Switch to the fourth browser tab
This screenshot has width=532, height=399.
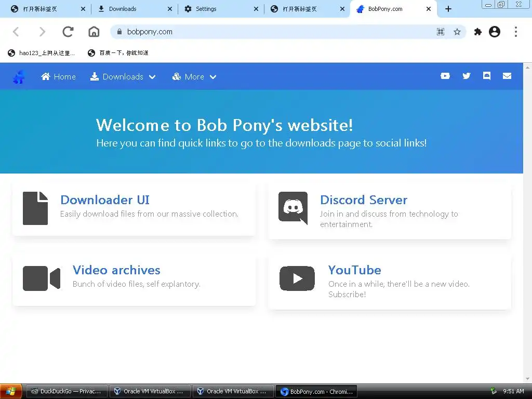tap(307, 9)
